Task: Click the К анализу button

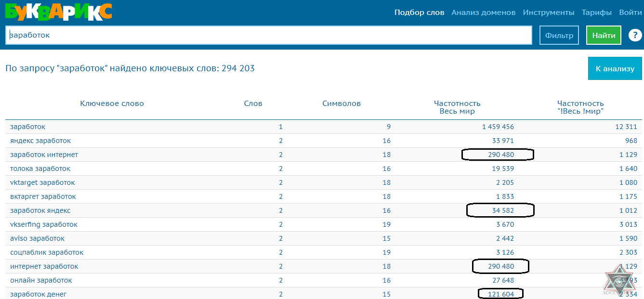Action: [615, 68]
